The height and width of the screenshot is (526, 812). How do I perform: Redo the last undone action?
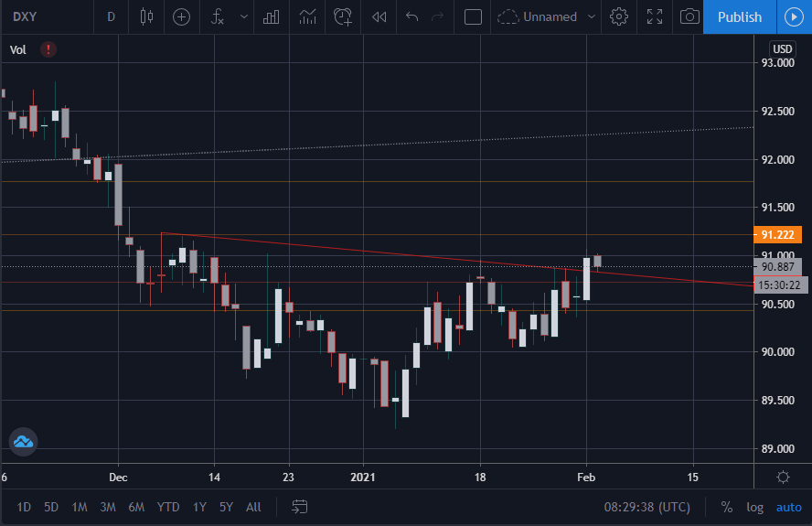pyautogui.click(x=438, y=16)
